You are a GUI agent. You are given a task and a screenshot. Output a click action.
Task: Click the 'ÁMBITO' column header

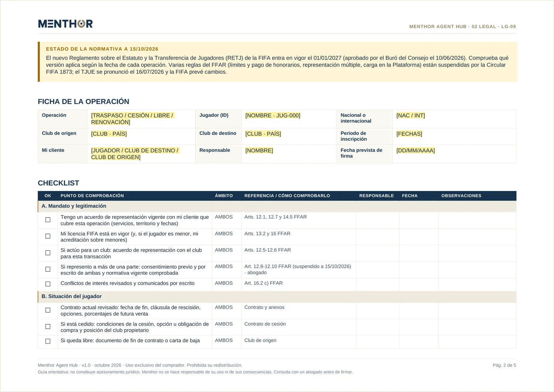224,196
